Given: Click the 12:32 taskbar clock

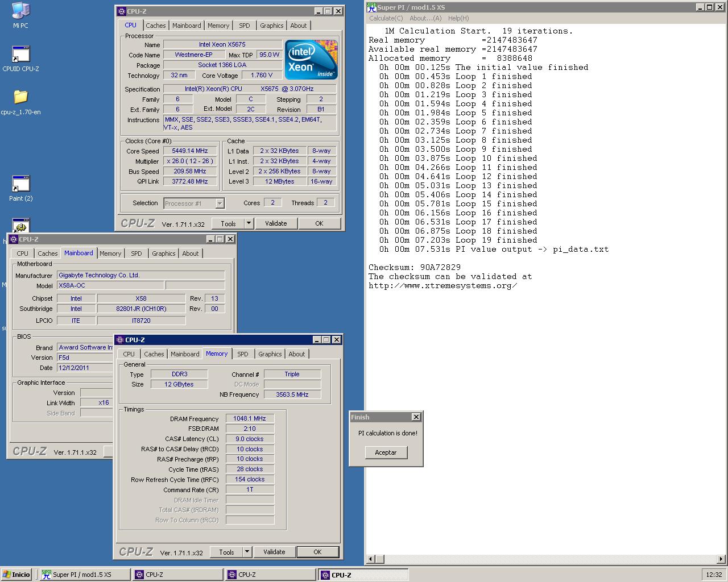Looking at the screenshot, I should coord(714,575).
